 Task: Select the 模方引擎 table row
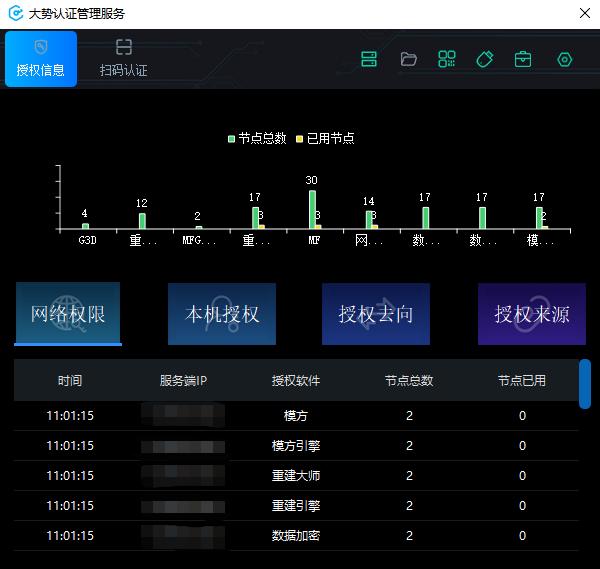click(296, 445)
